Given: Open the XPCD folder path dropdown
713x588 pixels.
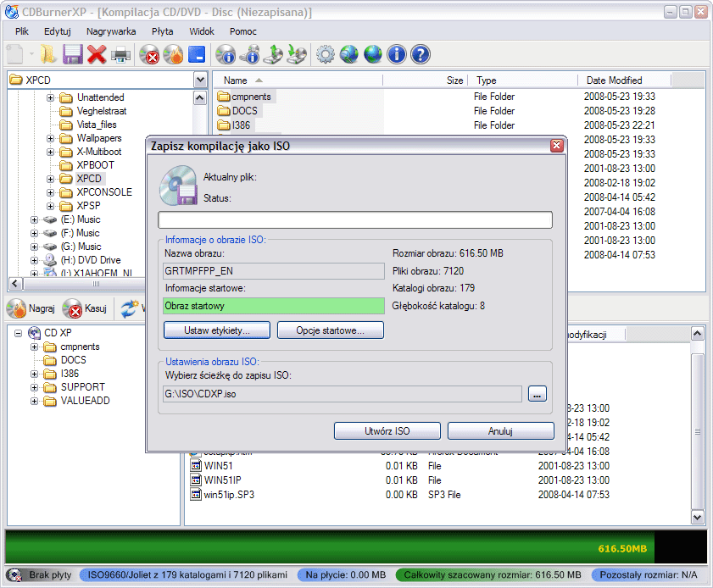Looking at the screenshot, I should pos(201,80).
